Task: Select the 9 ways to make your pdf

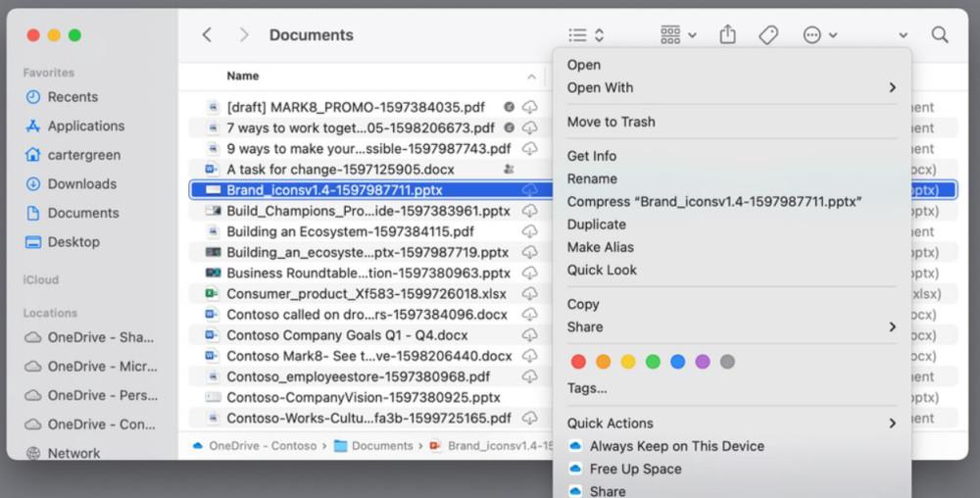Action: tap(368, 149)
